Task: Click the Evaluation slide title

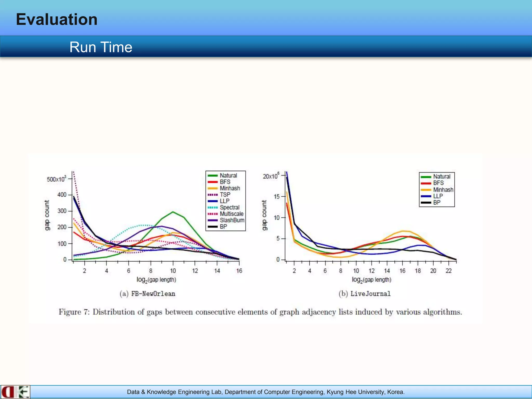Action: (x=57, y=19)
